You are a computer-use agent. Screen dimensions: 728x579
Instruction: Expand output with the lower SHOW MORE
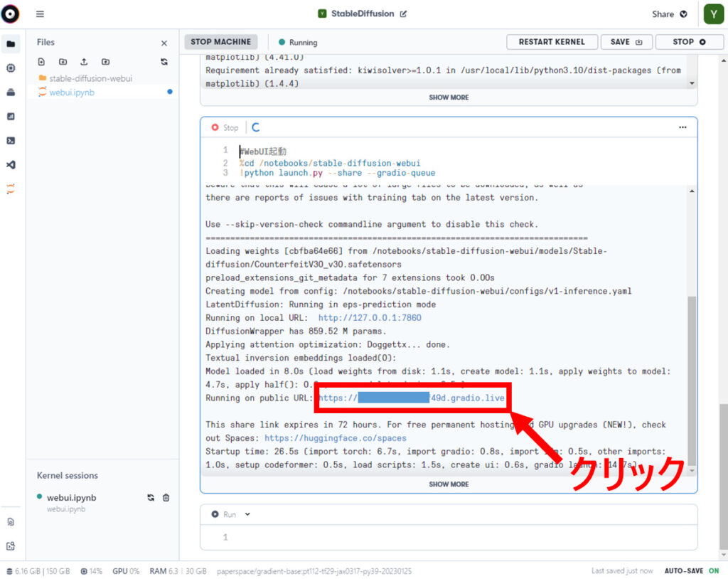(x=449, y=484)
